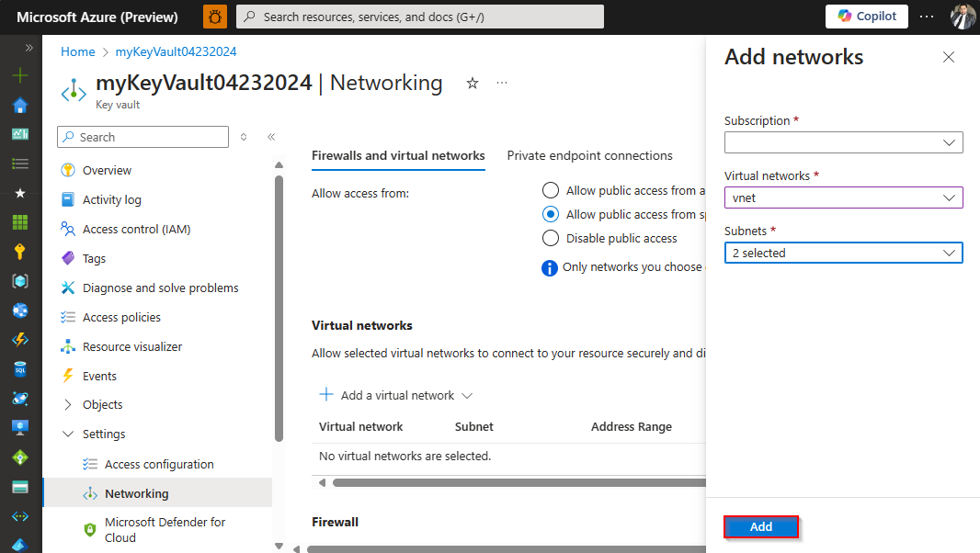Choose Allow public access from all networks
The image size is (980, 553).
point(550,190)
